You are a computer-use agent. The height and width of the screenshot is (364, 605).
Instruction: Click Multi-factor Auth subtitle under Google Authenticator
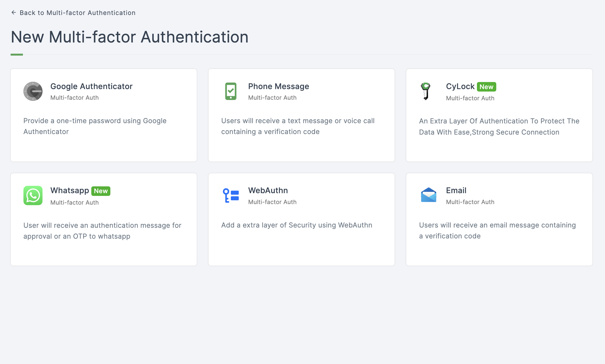tap(74, 98)
